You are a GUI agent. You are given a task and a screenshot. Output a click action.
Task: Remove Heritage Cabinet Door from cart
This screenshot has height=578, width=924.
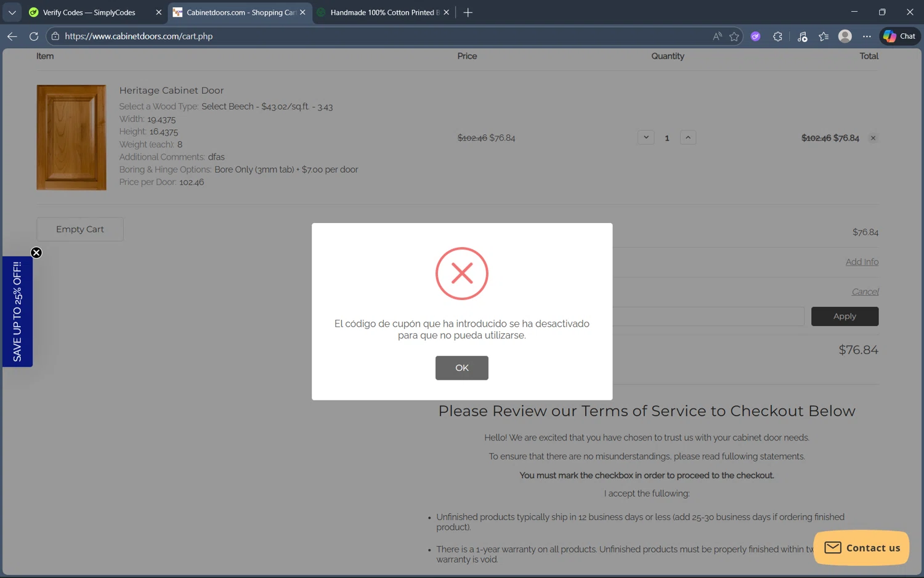pos(873,138)
